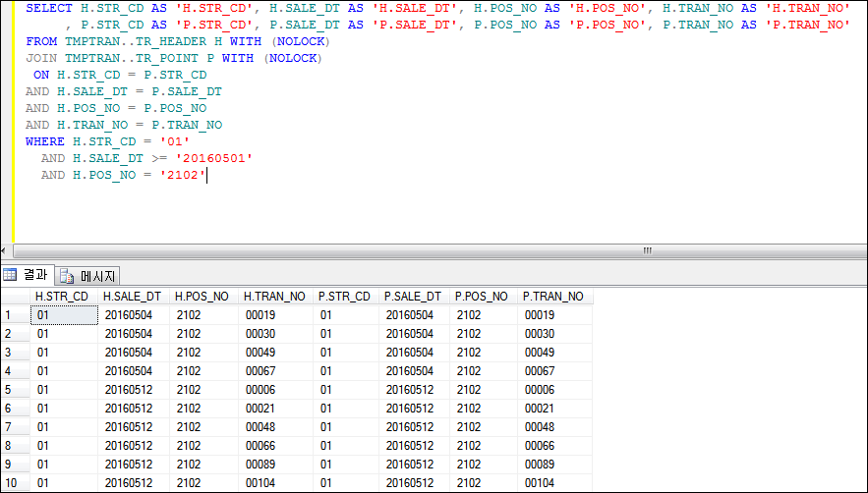Select row number 3 in results grid

click(x=15, y=353)
